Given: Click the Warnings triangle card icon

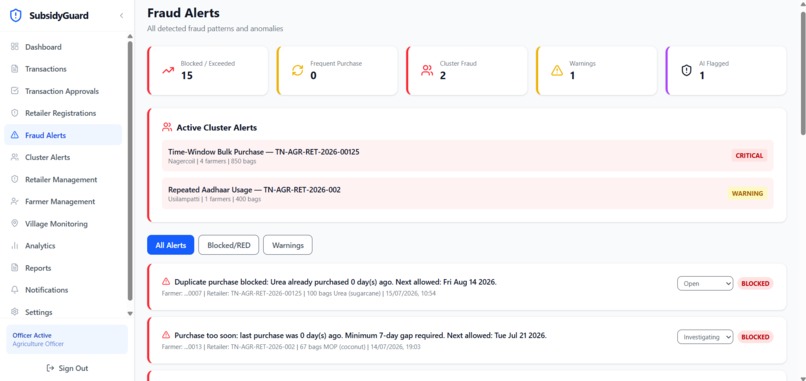Looking at the screenshot, I should 557,70.
